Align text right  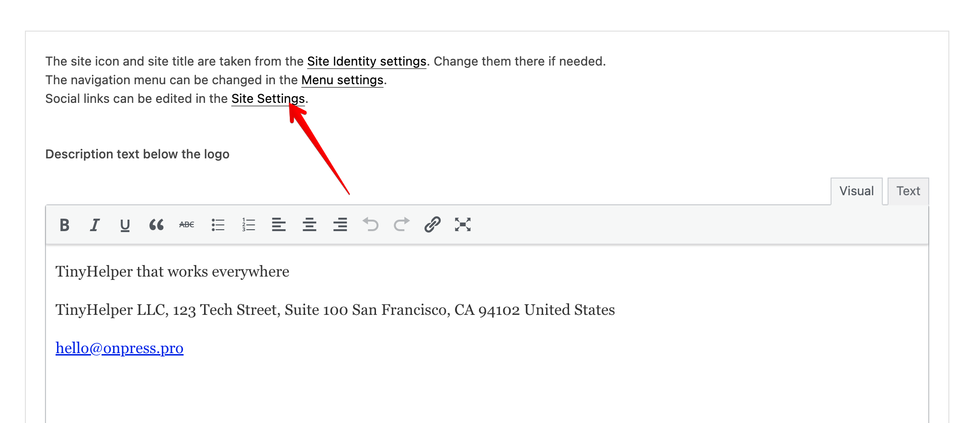pos(340,224)
